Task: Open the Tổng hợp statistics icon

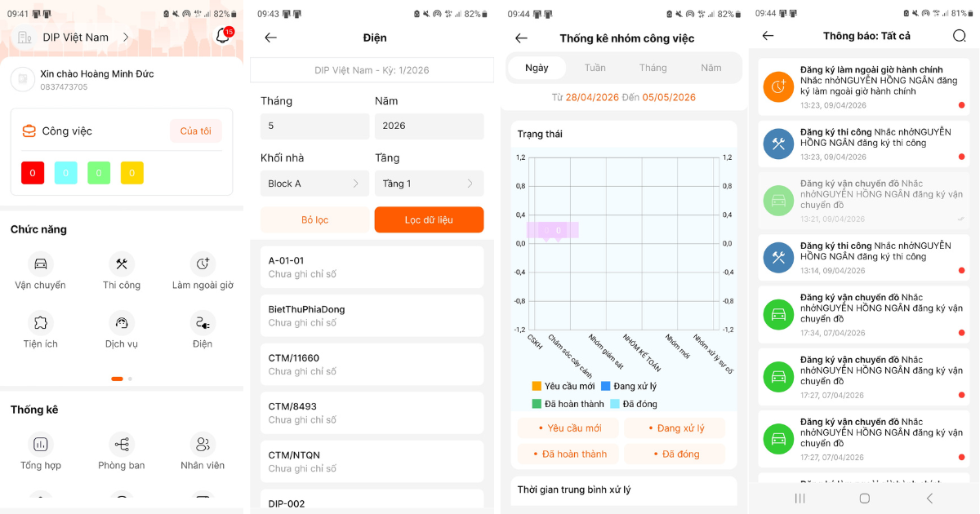Action: click(x=40, y=444)
